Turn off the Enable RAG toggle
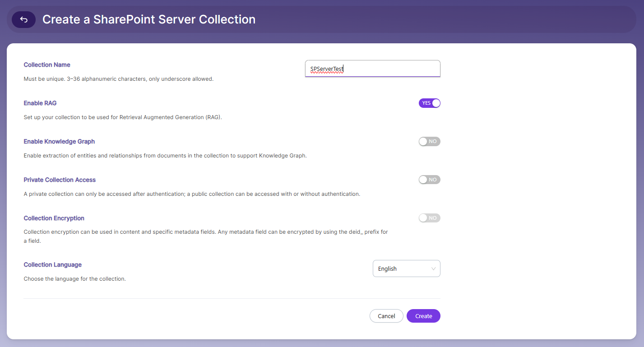Viewport: 644px width, 347px height. tap(429, 103)
